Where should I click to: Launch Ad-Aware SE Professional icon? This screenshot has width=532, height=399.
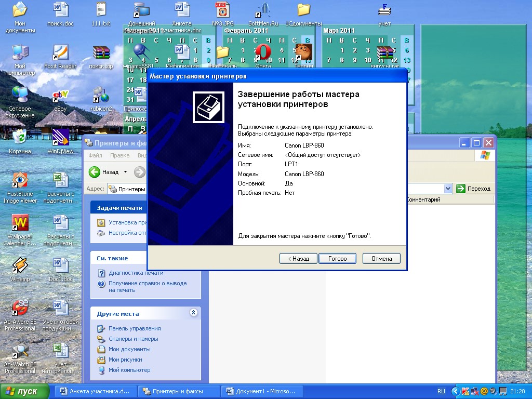click(x=20, y=308)
